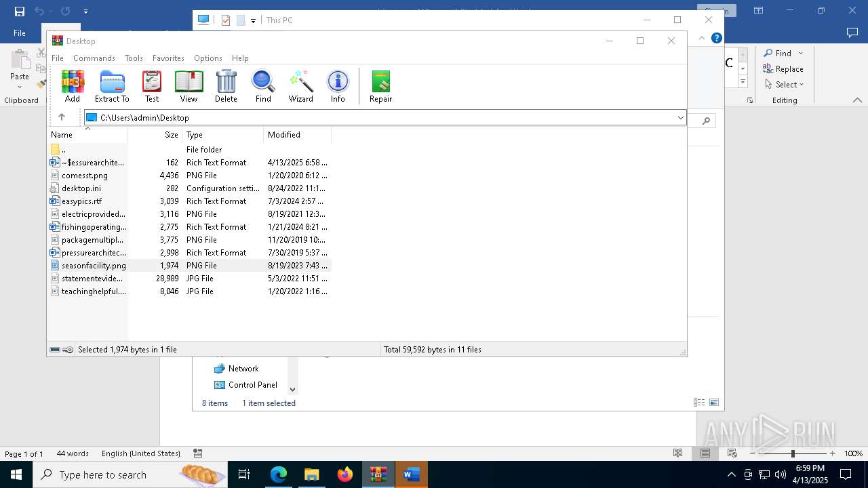868x488 pixels.
Task: Select the teachinghelpful... JPG file
Action: coord(190,291)
